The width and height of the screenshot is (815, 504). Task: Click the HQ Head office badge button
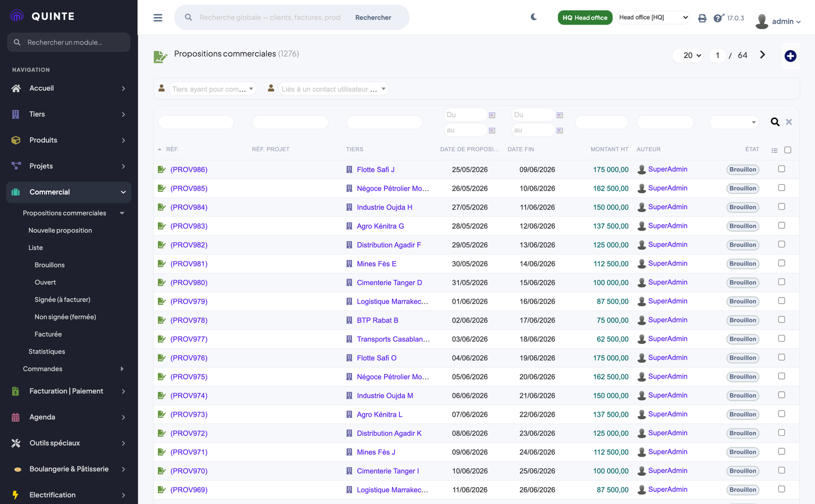585,17
